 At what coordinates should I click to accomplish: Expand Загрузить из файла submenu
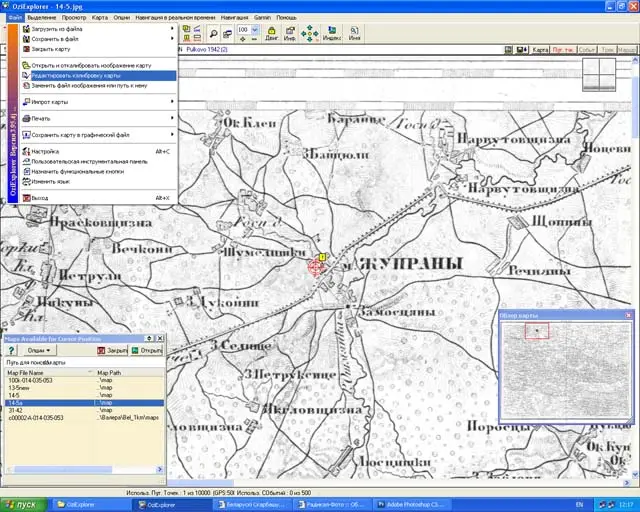(x=98, y=29)
